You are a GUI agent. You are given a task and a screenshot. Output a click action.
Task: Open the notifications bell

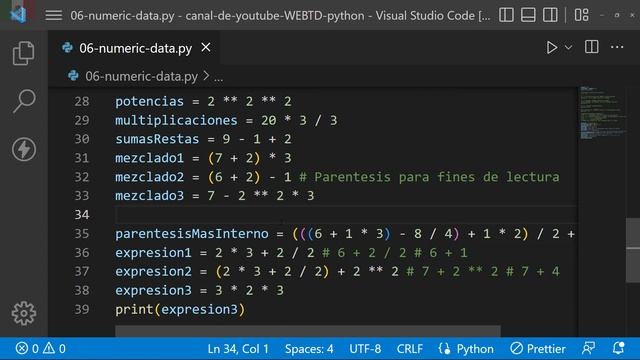click(x=618, y=348)
